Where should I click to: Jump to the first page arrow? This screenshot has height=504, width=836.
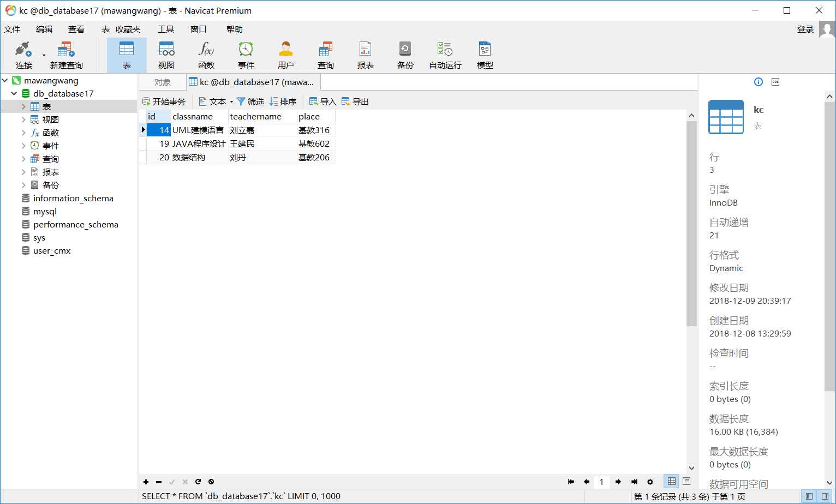point(571,482)
